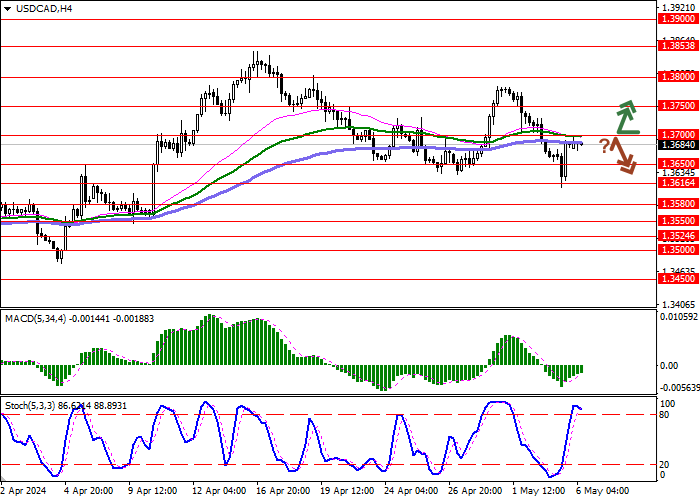Select the 1.38000 red price label
The height and width of the screenshot is (500, 700).
click(679, 77)
